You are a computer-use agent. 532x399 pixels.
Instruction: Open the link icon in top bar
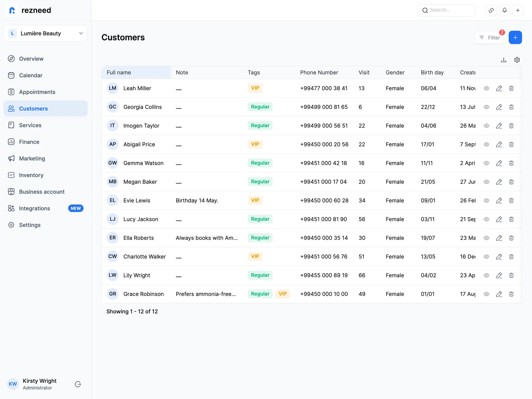[x=491, y=10]
